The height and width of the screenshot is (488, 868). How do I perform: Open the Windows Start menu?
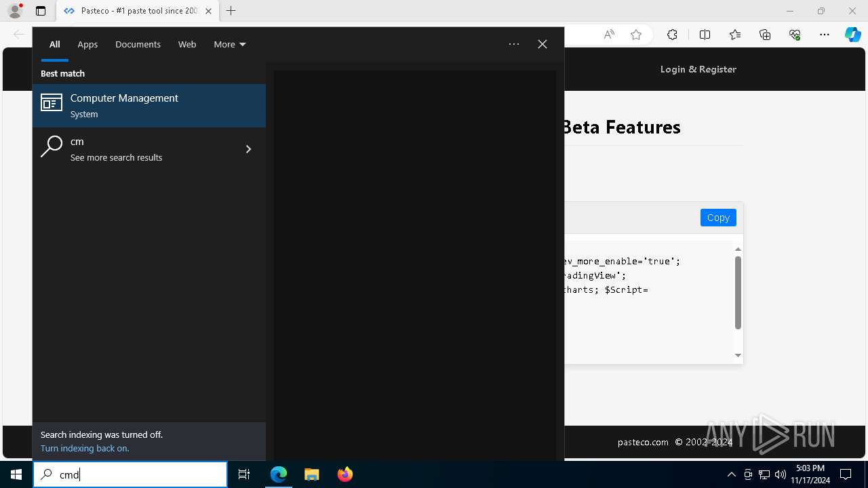coord(16,474)
